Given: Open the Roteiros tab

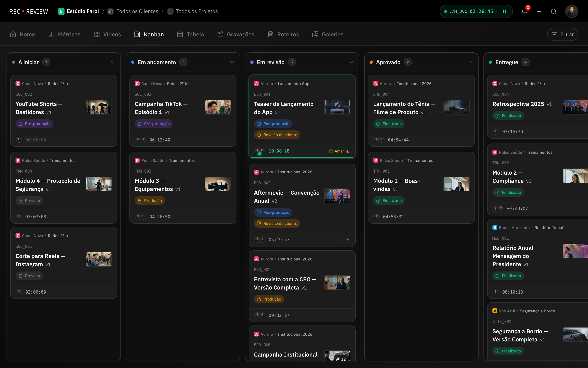Looking at the screenshot, I should pyautogui.click(x=283, y=34).
